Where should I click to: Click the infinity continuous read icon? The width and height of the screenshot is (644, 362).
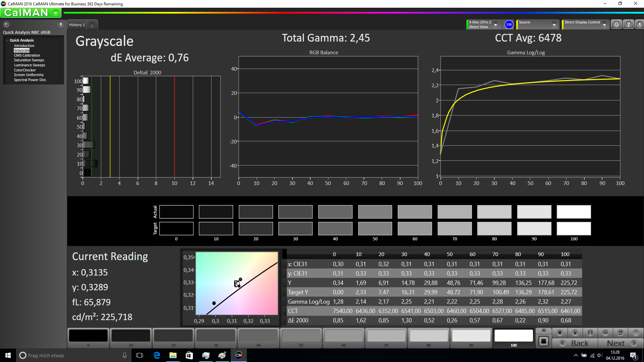[x=605, y=333]
